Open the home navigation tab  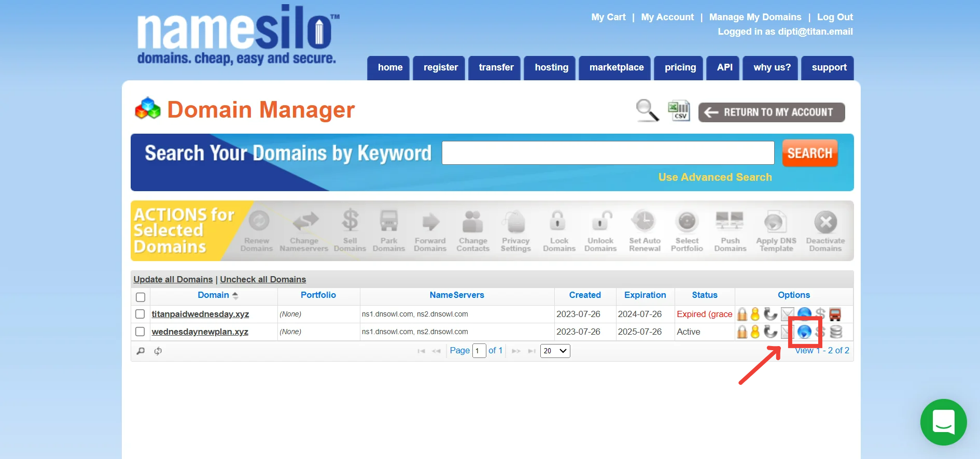(x=388, y=68)
